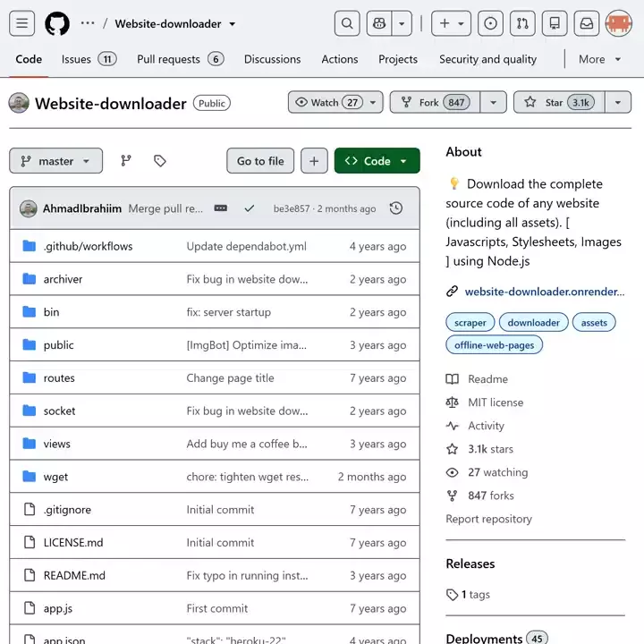Open the Actions tab
644x644 pixels.
click(340, 59)
